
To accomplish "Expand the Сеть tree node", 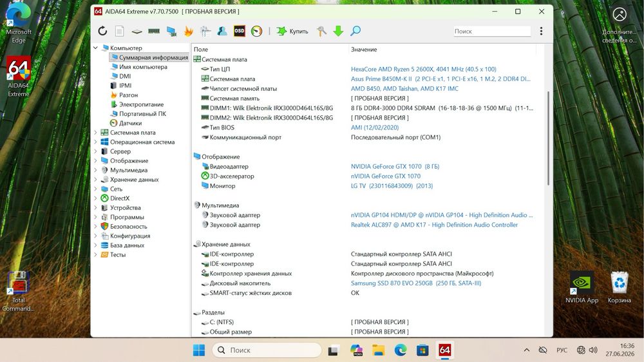I will point(95,189).
